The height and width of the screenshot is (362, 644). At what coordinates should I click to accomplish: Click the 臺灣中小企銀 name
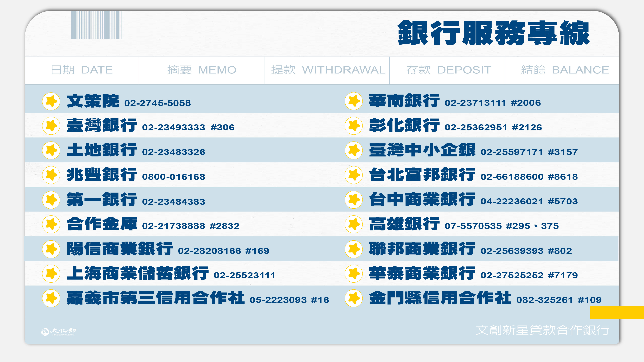[x=422, y=150]
